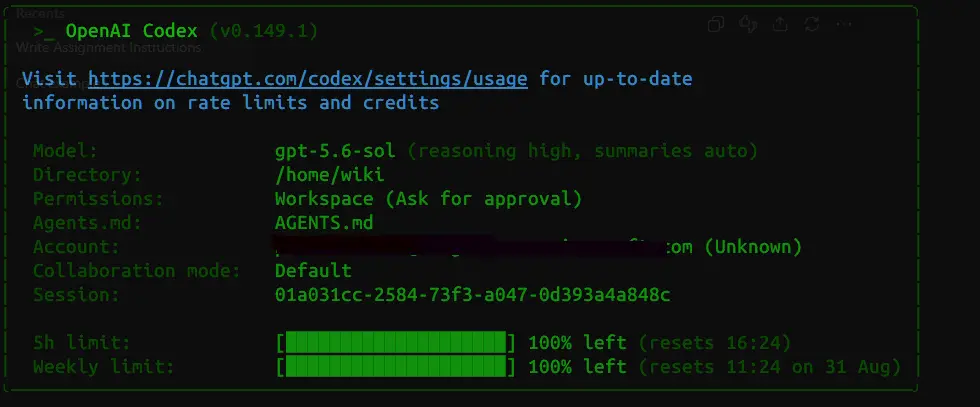Regenerate the response with the circular arrows icon
Viewport: 980px width, 407px height.
(812, 24)
